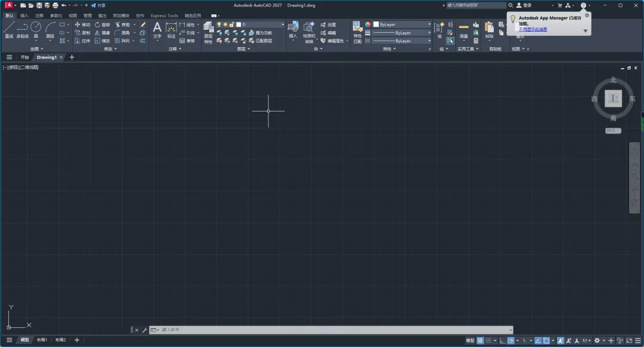Toggle grid display in the status bar
This screenshot has height=347, width=644.
pyautogui.click(x=479, y=340)
